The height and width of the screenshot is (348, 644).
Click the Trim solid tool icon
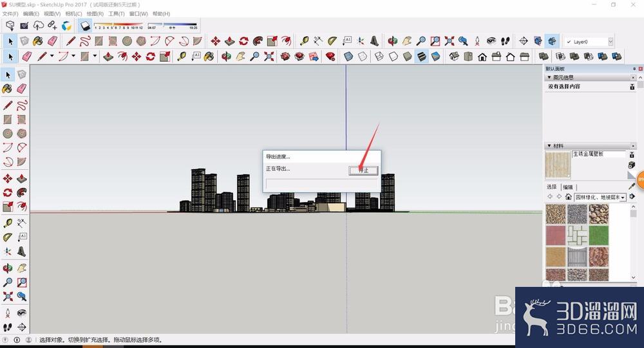[x=603, y=56]
